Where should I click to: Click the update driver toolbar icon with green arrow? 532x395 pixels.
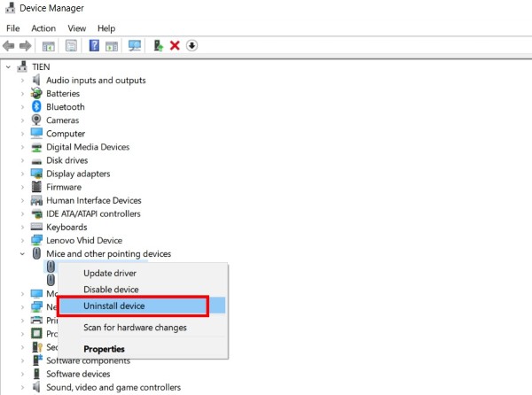(158, 46)
